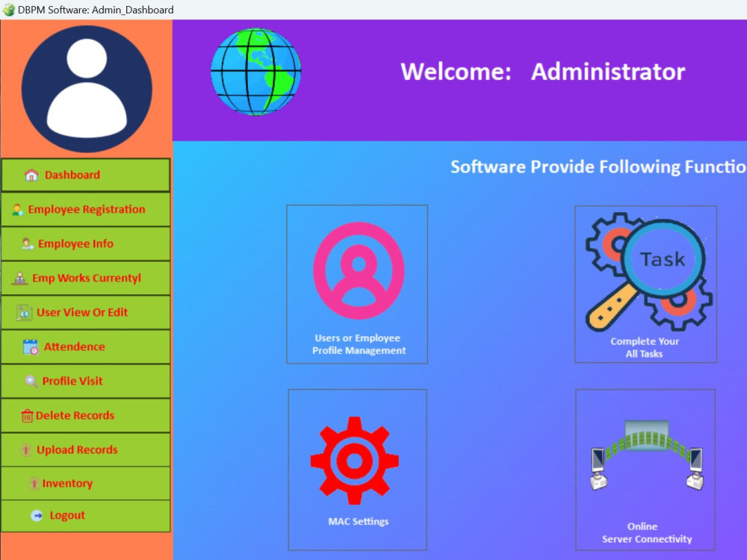Click the administrator avatar picture
747x560 pixels.
pos(87,89)
